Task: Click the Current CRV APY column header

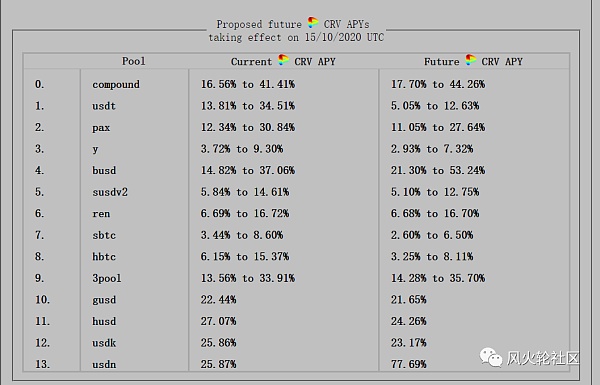Action: 283,61
